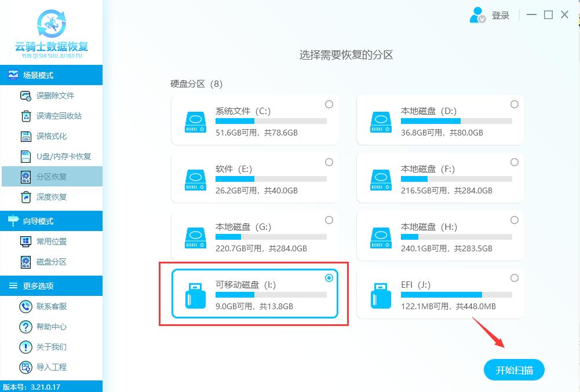This screenshot has height=392, width=580.
Task: Click the 场景模式 section header
Action: pyautogui.click(x=52, y=75)
